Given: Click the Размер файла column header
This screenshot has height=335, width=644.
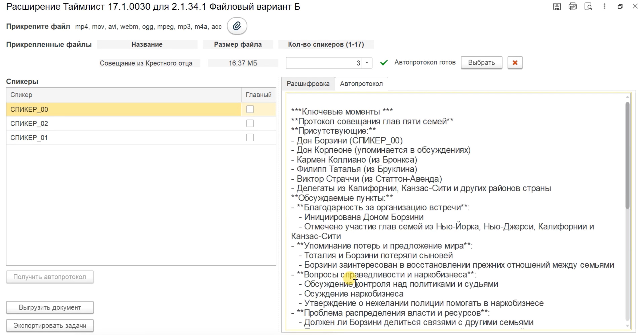Looking at the screenshot, I should (x=238, y=45).
